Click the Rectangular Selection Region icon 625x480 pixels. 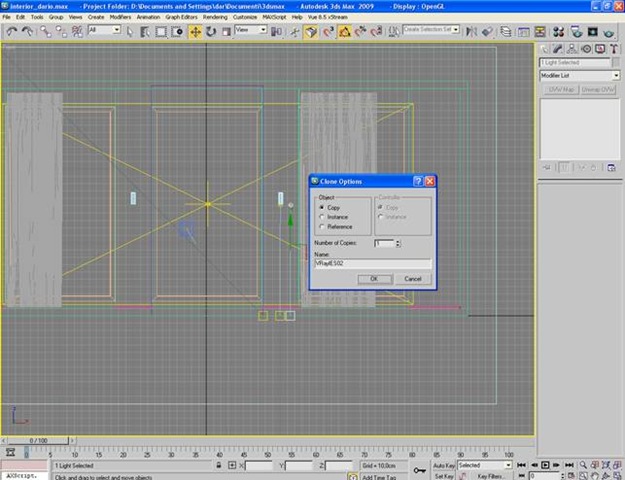click(x=161, y=32)
